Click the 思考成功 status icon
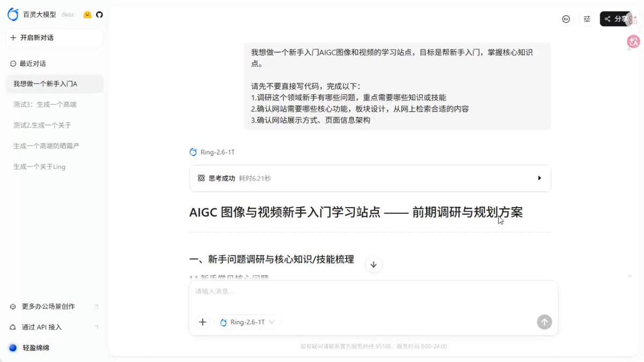The height and width of the screenshot is (362, 644). [201, 178]
